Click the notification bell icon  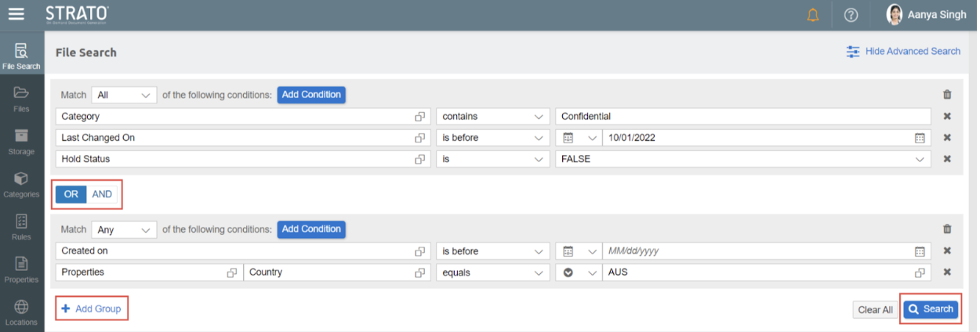[x=813, y=15]
